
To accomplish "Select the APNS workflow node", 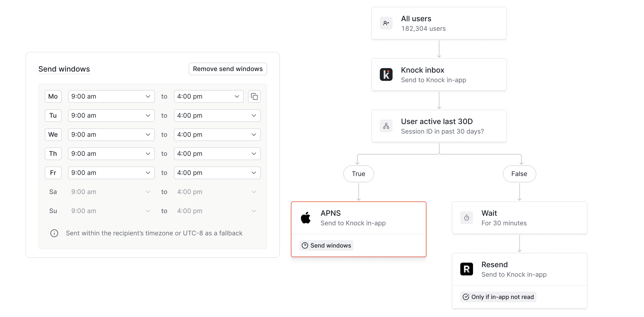I will pyautogui.click(x=358, y=217).
